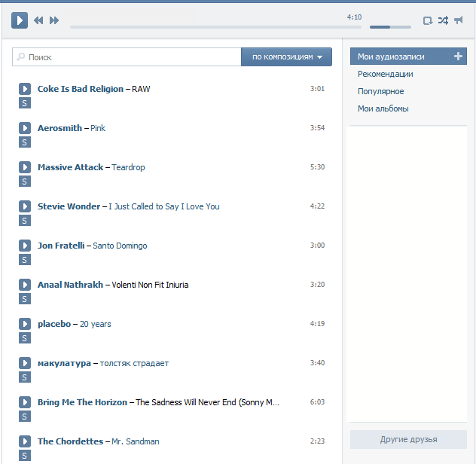Click the S icon under The Chordettes
The height and width of the screenshot is (464, 476).
[x=25, y=456]
